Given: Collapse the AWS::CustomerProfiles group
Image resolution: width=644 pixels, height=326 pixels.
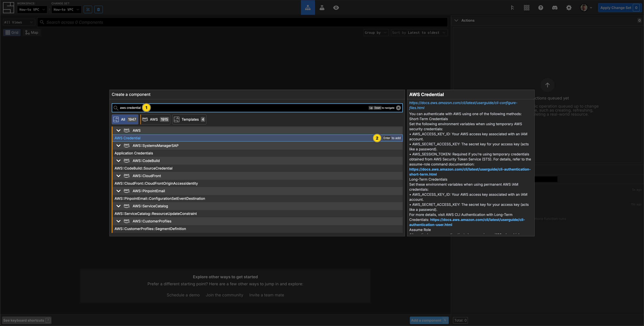Looking at the screenshot, I should [x=119, y=221].
